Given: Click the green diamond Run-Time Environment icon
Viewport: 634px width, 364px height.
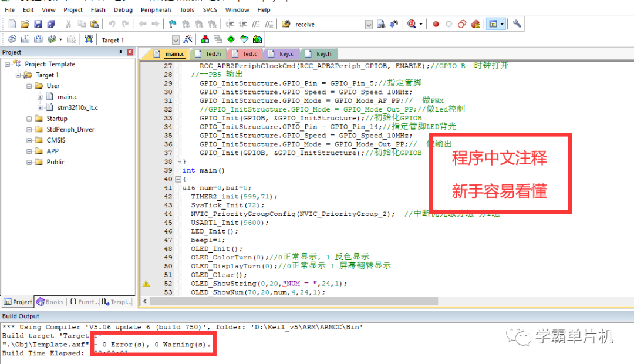Looking at the screenshot, I should (231, 39).
